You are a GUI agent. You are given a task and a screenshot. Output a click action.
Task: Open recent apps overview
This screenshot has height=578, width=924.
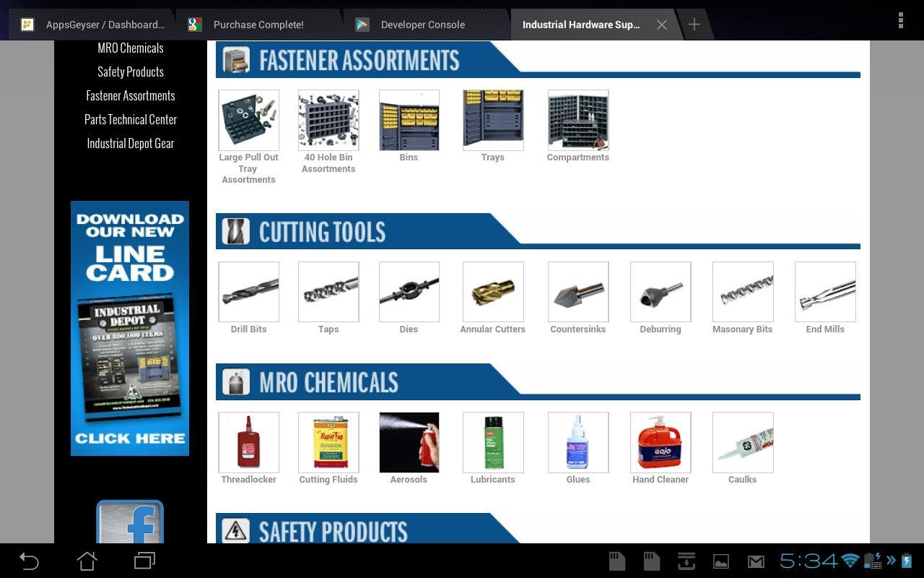[x=144, y=561]
